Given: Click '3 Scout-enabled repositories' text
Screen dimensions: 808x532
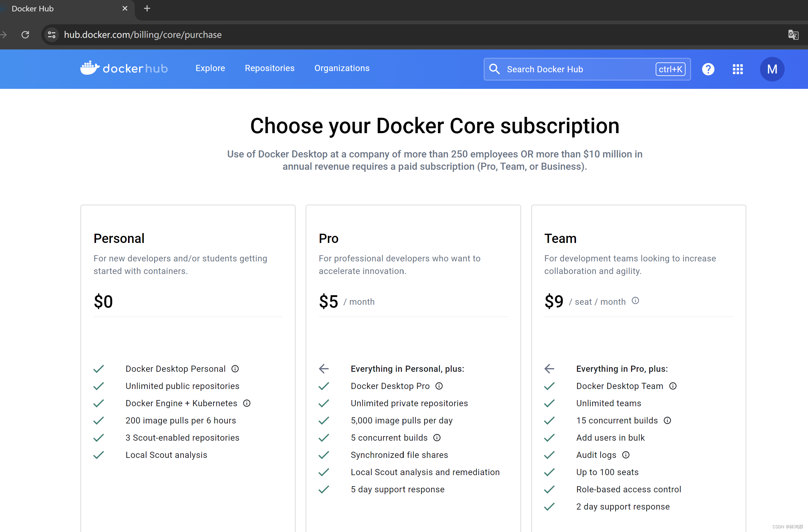Looking at the screenshot, I should (182, 438).
